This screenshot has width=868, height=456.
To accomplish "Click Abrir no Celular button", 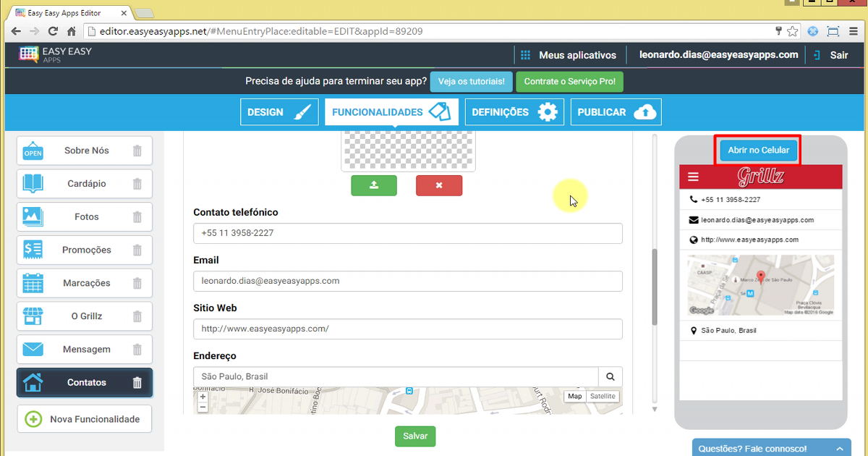I will 758,150.
